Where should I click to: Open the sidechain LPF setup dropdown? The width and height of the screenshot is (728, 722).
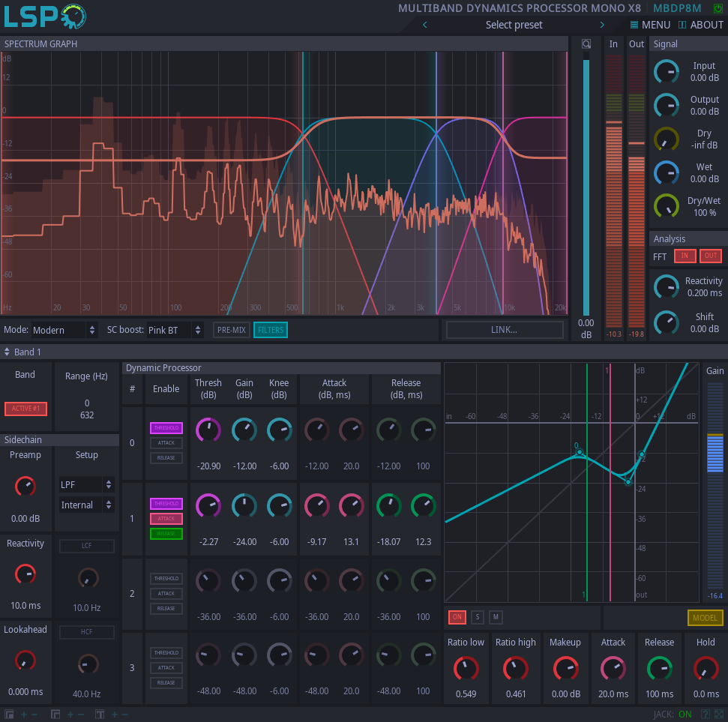[85, 484]
